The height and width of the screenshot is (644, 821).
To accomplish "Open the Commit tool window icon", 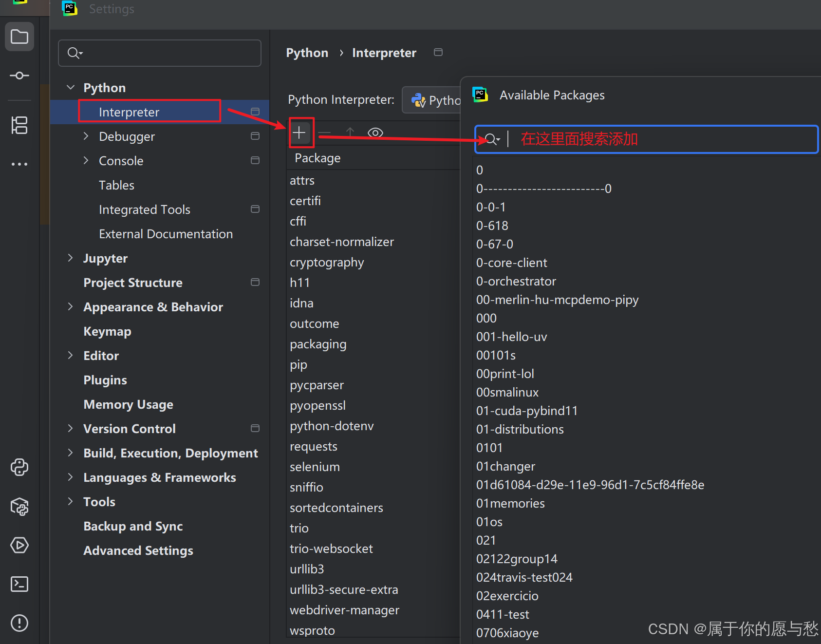I will pyautogui.click(x=19, y=76).
